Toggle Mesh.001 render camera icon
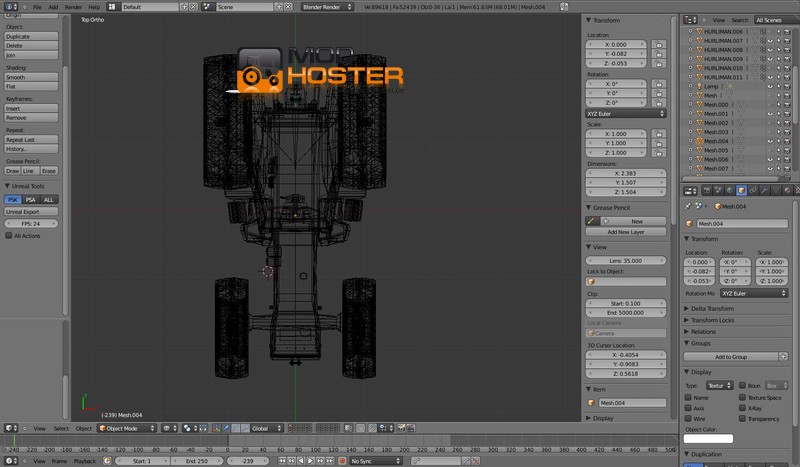This screenshot has width=800, height=467. (787, 114)
